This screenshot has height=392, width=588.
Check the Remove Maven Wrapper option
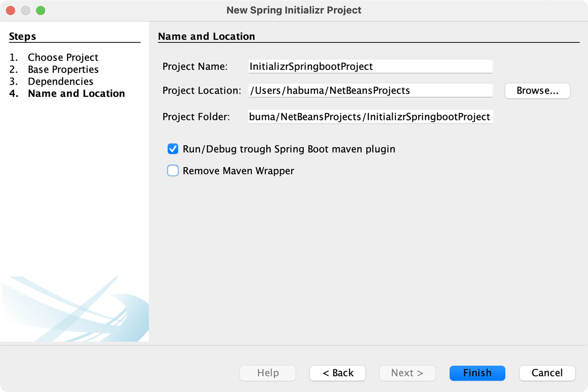(173, 171)
